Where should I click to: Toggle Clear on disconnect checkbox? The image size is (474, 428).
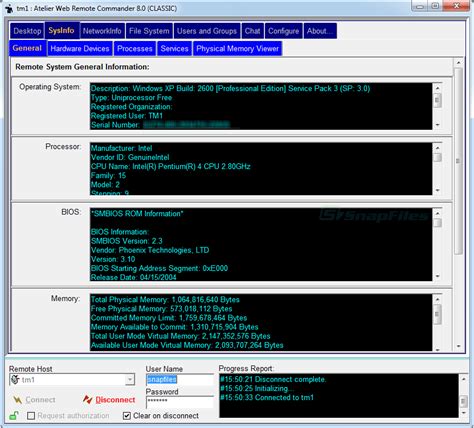[127, 416]
